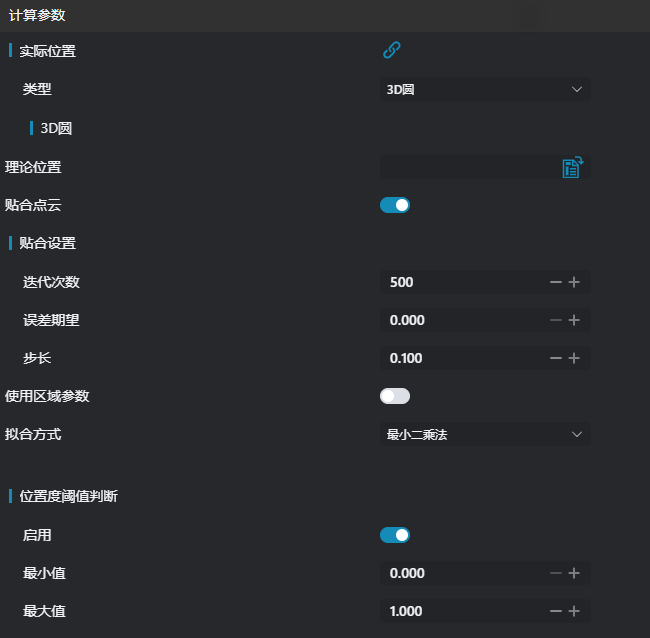
Task: Enable the 使用区域参数 switch
Action: click(395, 396)
